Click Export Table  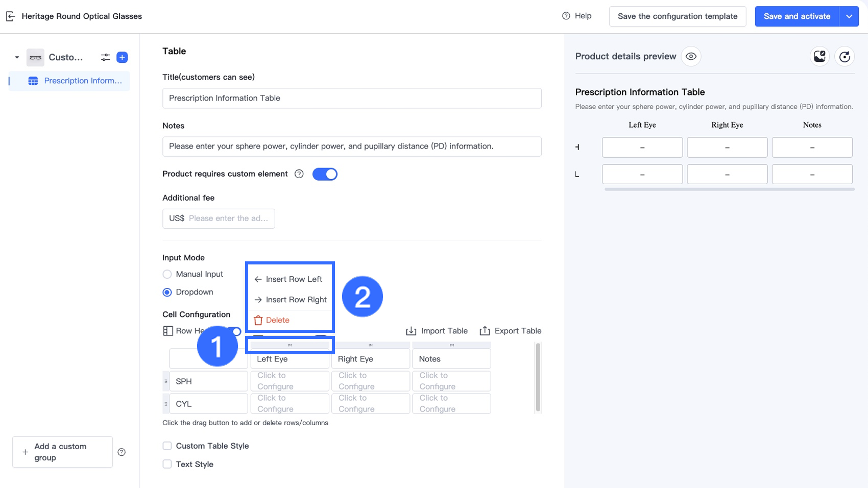tap(510, 331)
